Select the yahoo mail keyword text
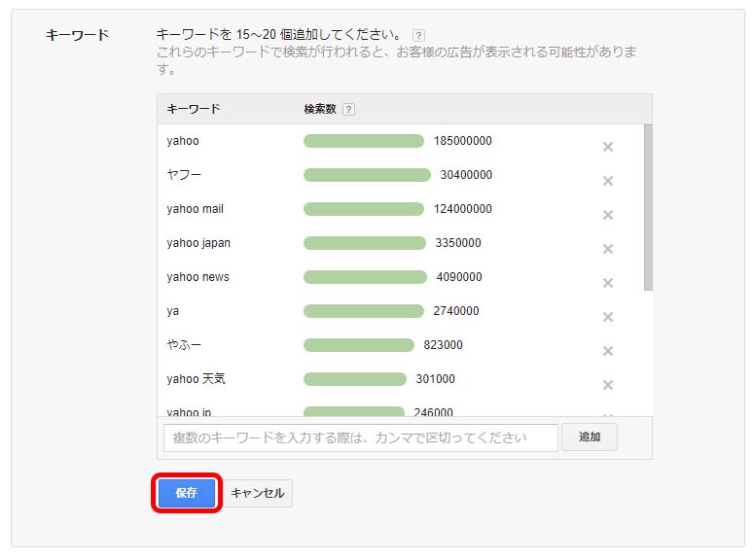The height and width of the screenshot is (560, 754). [196, 209]
